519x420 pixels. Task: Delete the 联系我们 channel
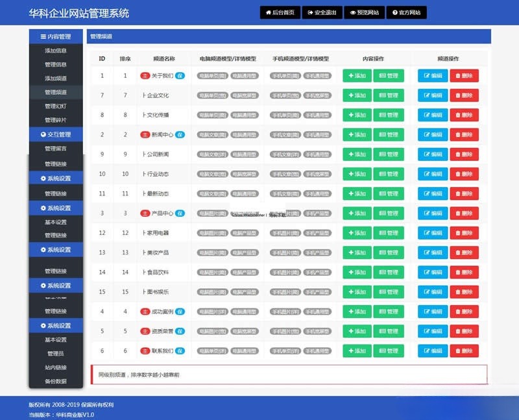point(464,351)
